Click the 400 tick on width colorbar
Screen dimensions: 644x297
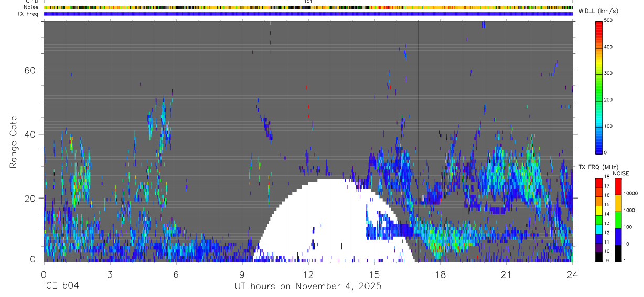point(609,47)
